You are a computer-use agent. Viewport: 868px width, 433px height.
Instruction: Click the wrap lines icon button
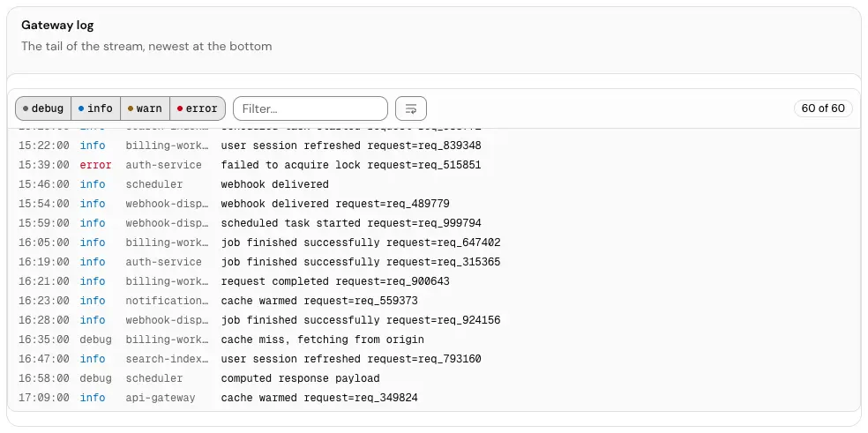click(411, 108)
